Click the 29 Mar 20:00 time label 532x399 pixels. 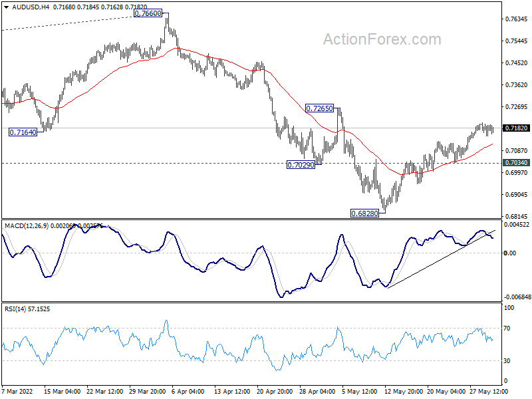click(148, 392)
